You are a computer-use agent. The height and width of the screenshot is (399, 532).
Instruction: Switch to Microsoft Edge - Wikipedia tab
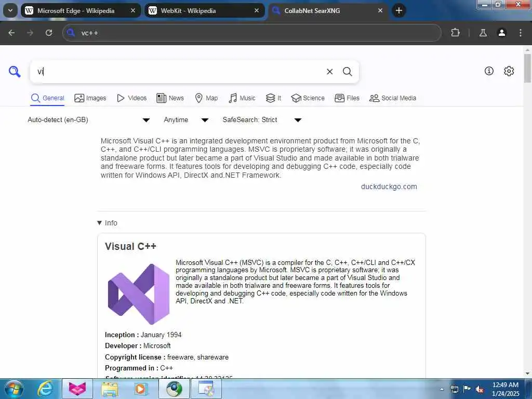(x=81, y=10)
